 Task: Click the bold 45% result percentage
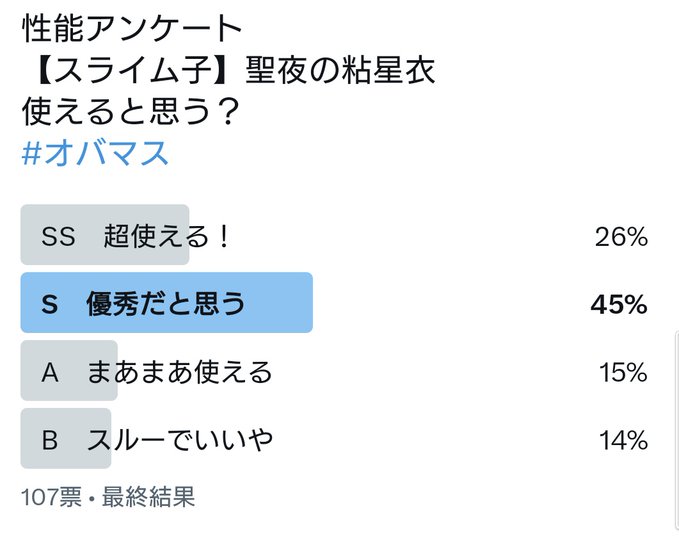(x=619, y=305)
